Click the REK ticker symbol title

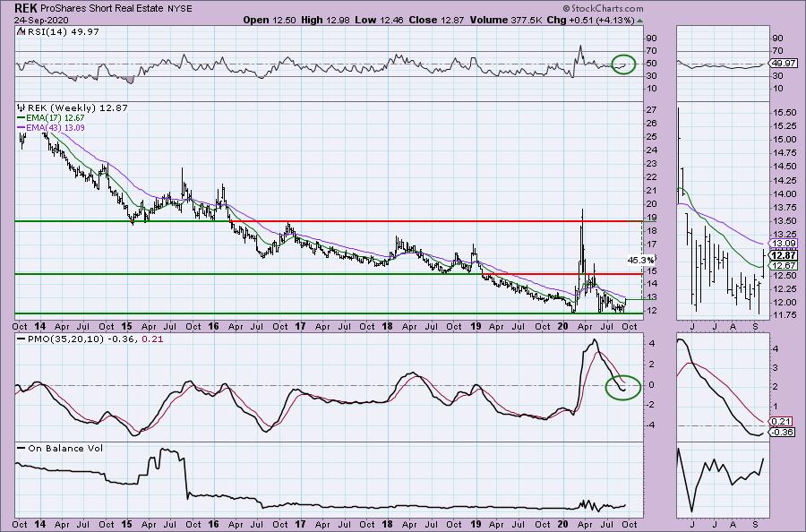coord(25,8)
